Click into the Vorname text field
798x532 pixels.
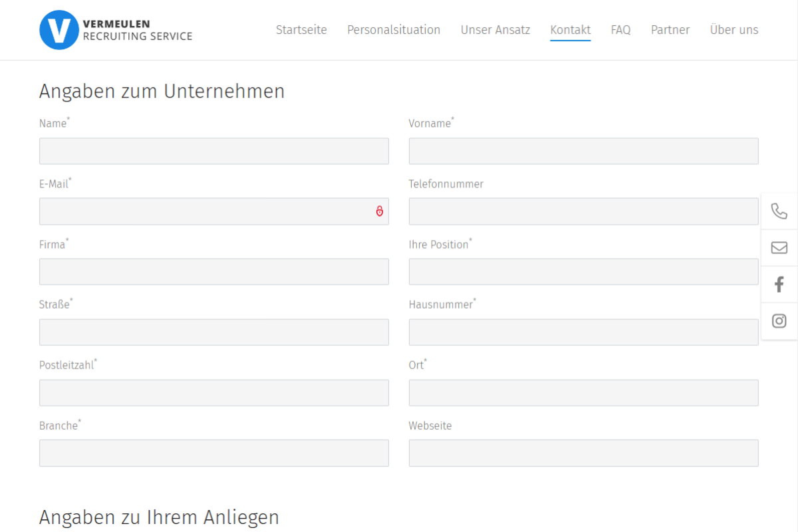[584, 151]
